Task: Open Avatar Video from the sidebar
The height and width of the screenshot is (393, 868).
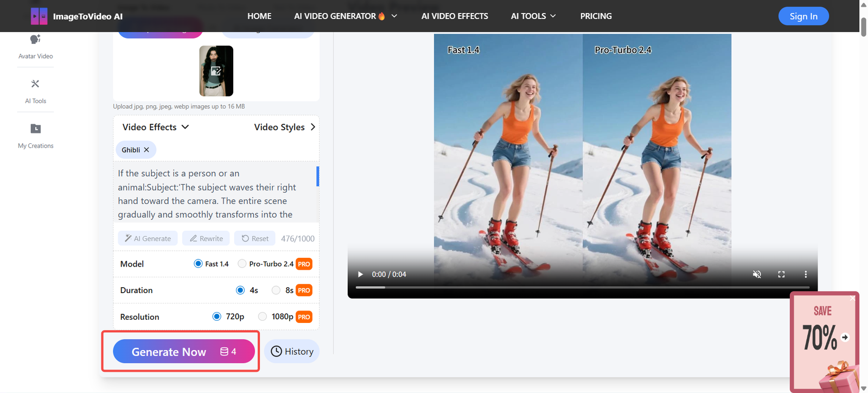Action: point(35,47)
